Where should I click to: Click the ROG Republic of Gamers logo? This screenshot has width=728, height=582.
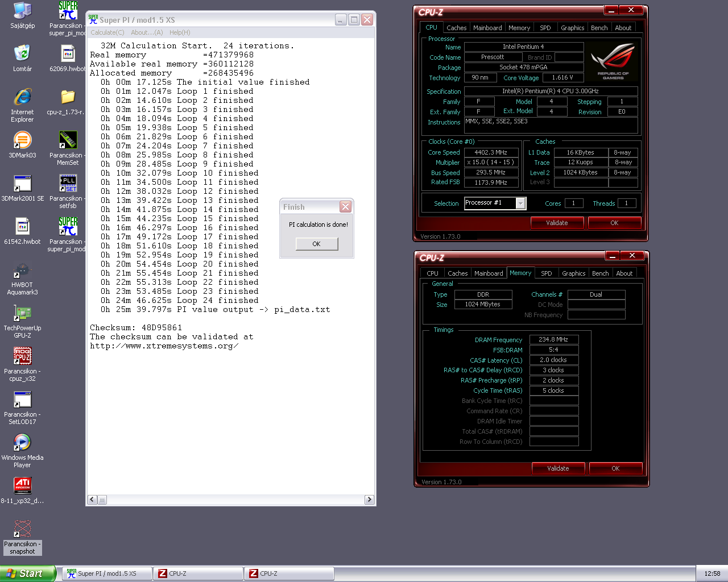click(613, 61)
